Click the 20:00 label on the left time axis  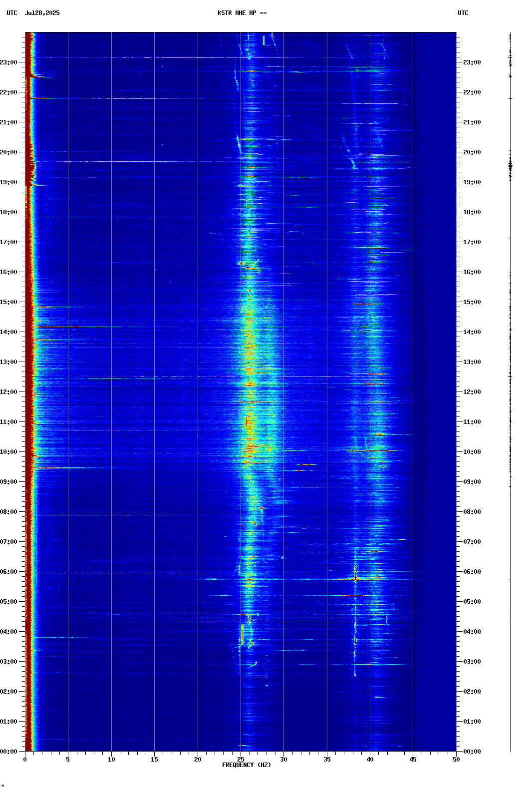[8, 152]
